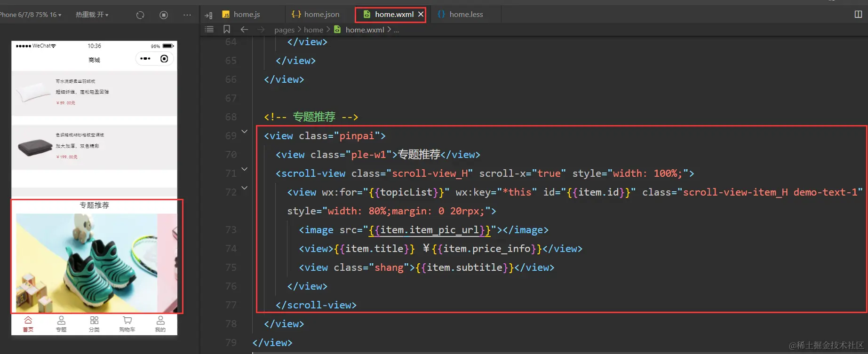Click the 商城 page title
This screenshot has height=354, width=868.
94,60
